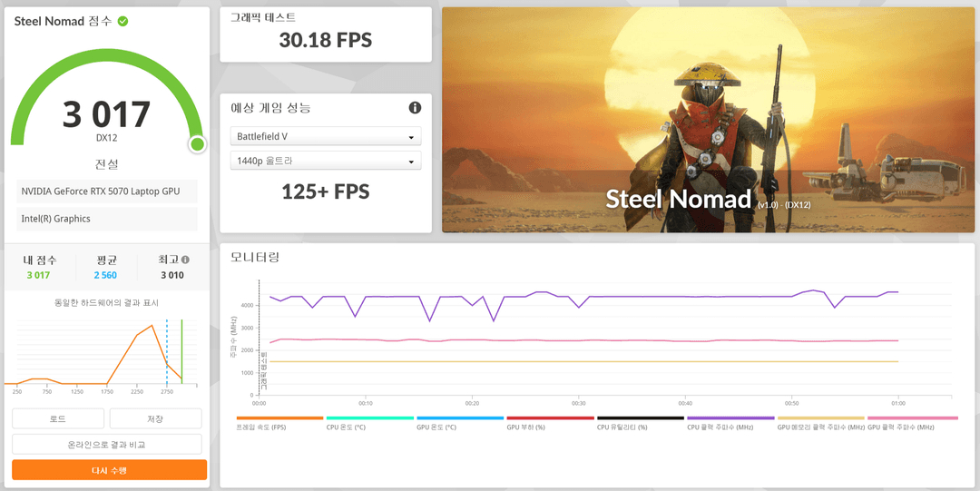Viewport: 980px width, 491px height.
Task: Open 온라인으로 결과 비교 comparison
Action: [x=109, y=445]
